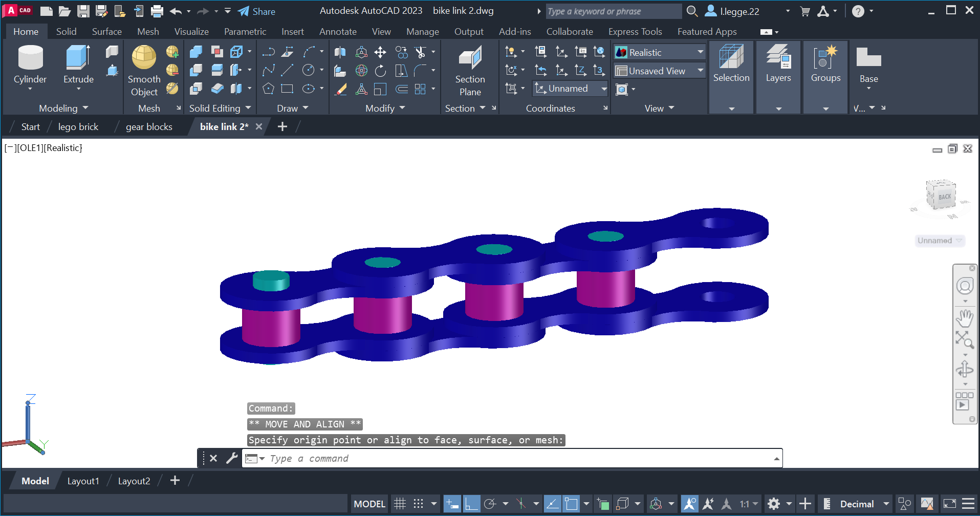Click the Undo arrow icon
The image size is (980, 516).
pyautogui.click(x=176, y=11)
